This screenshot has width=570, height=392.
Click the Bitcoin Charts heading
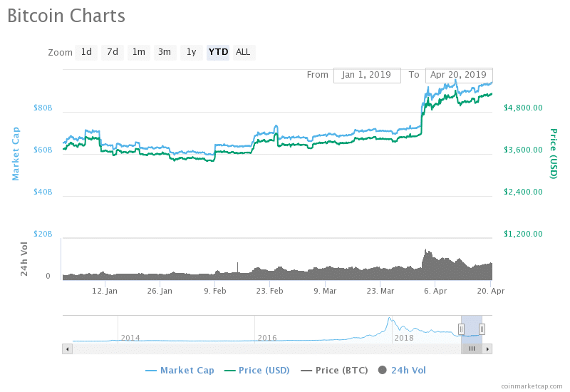click(66, 16)
